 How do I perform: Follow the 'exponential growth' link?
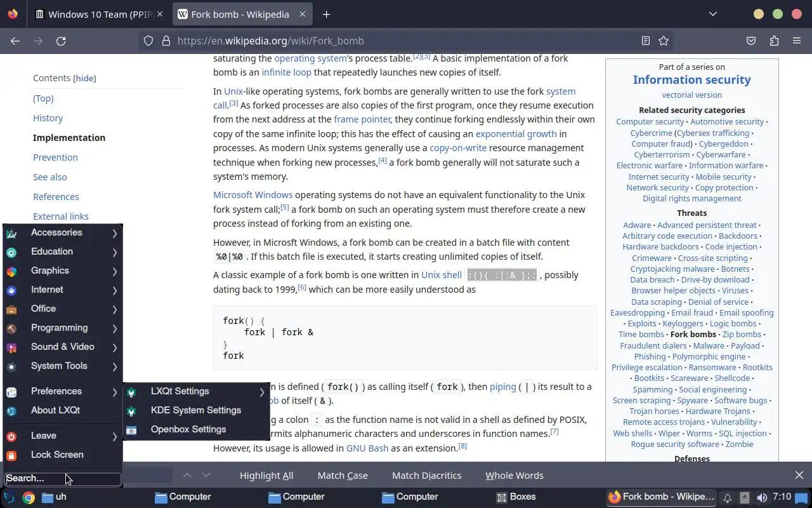tap(516, 134)
